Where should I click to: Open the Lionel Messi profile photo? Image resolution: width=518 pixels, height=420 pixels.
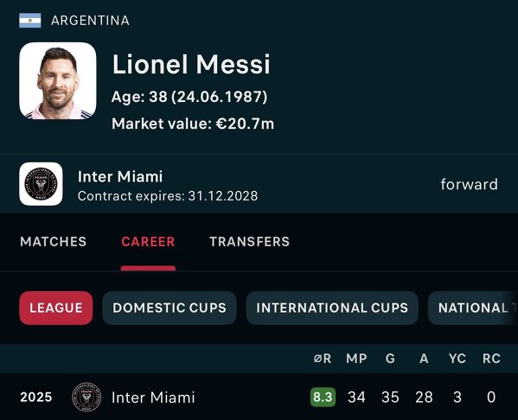pyautogui.click(x=58, y=80)
